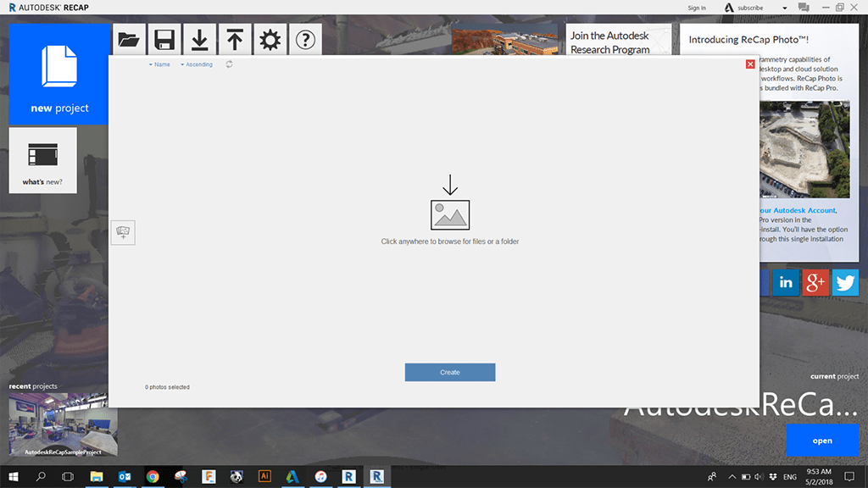Viewport: 868px width, 488px height.
Task: Open Chrome from taskbar
Action: click(x=153, y=476)
